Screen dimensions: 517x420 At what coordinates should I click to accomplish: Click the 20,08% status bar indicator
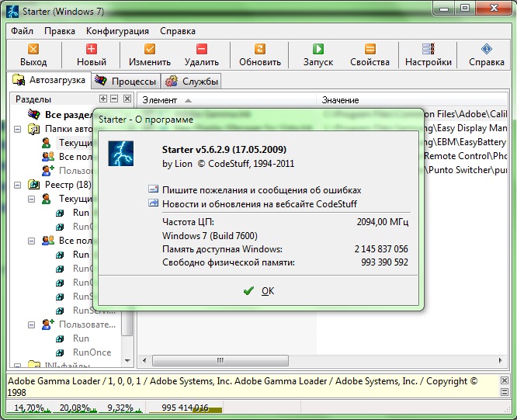[x=75, y=408]
